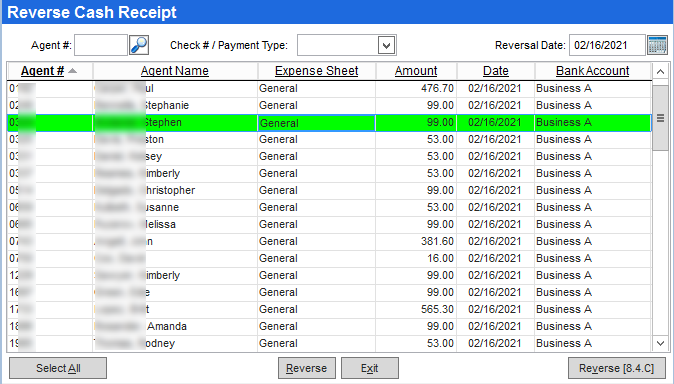This screenshot has height=384, width=674.
Task: Select the Stephanie row
Action: 329,105
